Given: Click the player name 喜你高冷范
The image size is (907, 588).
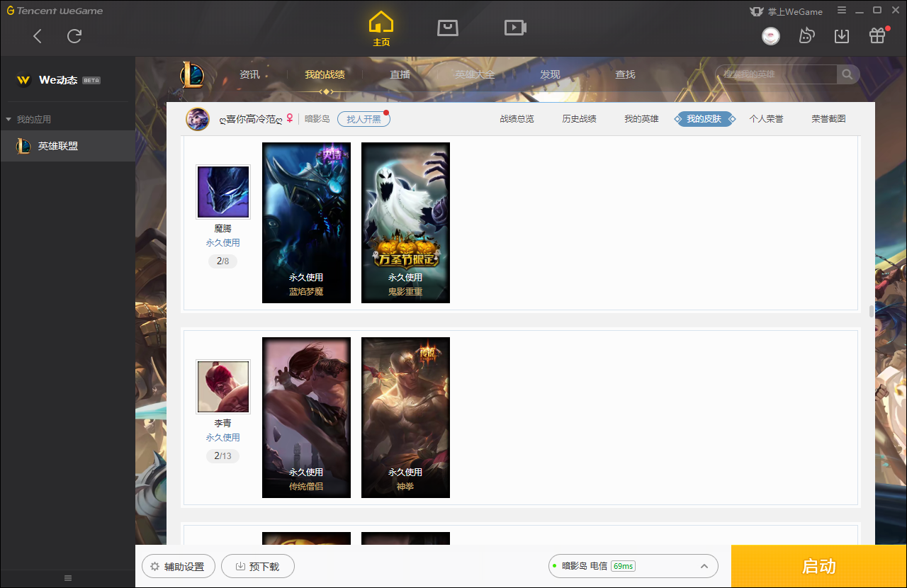Looking at the screenshot, I should pyautogui.click(x=251, y=119).
